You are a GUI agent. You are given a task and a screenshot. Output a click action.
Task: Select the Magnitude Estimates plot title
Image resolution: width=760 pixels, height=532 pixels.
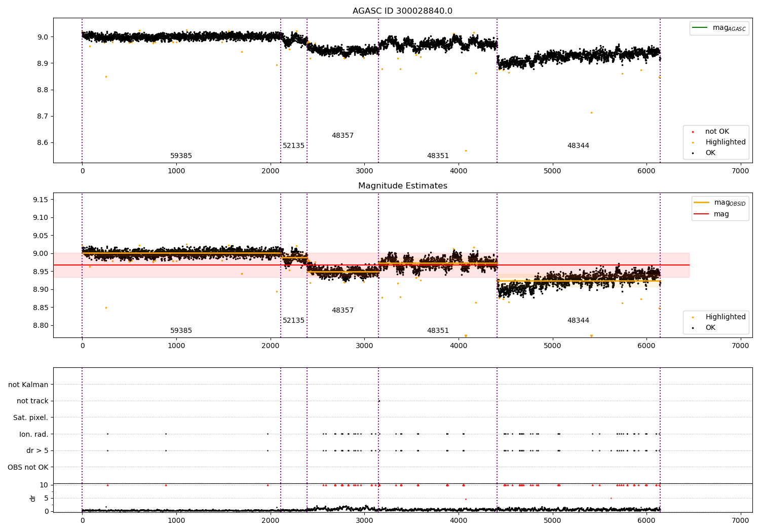[x=403, y=186]
